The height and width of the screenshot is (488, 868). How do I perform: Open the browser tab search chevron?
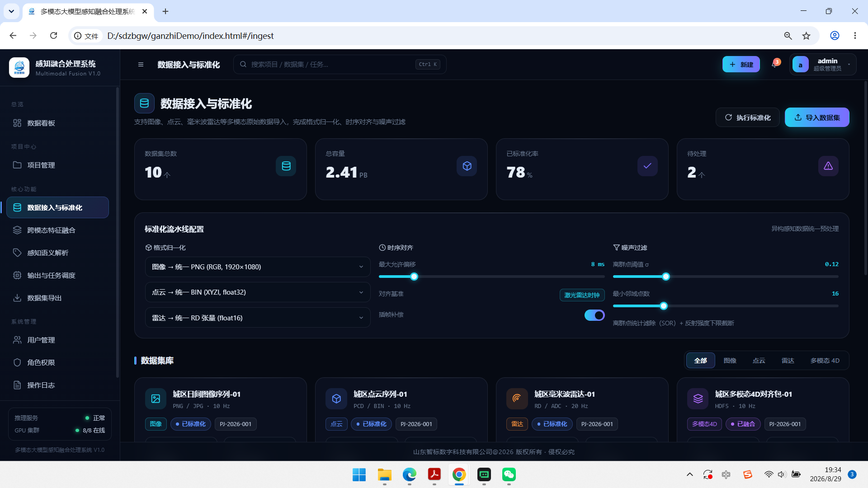[x=11, y=11]
